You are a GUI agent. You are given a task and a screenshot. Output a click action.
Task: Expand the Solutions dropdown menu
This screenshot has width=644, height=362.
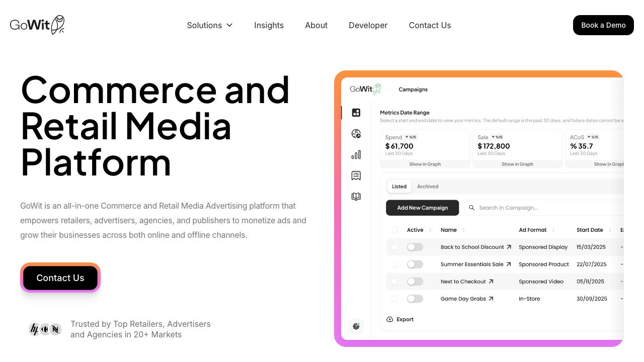pos(210,25)
